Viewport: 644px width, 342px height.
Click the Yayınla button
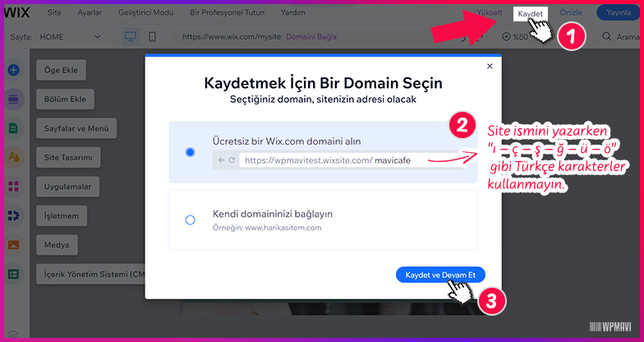[618, 13]
